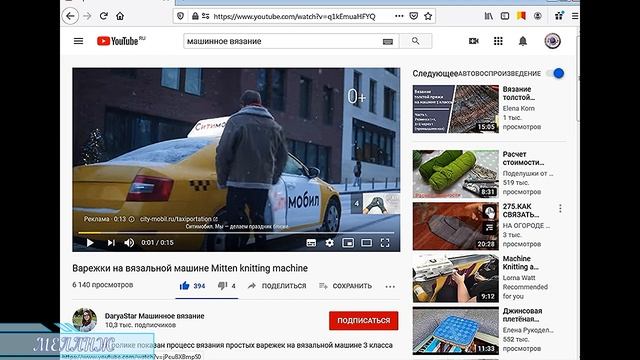Switch to the miniplayer

(x=348, y=243)
